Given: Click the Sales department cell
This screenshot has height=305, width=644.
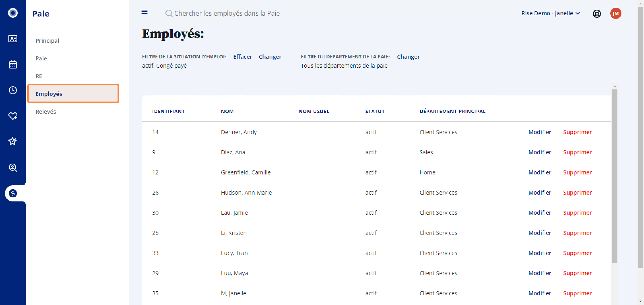Looking at the screenshot, I should tap(426, 152).
